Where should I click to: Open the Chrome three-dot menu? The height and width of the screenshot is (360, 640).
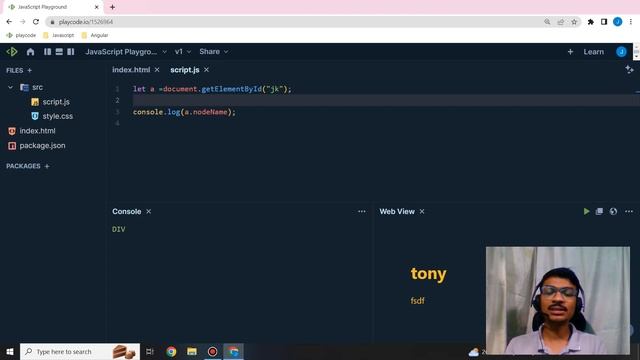(x=631, y=22)
